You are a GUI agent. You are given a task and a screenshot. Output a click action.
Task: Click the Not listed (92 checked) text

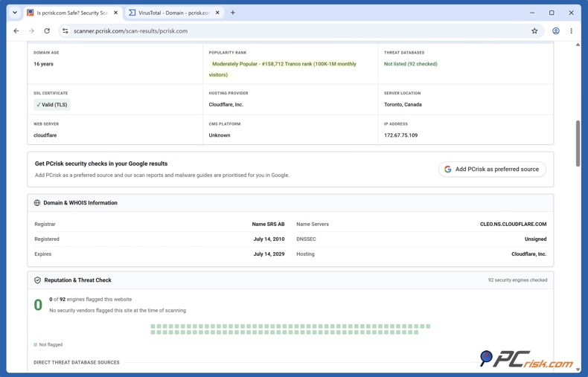(x=411, y=64)
